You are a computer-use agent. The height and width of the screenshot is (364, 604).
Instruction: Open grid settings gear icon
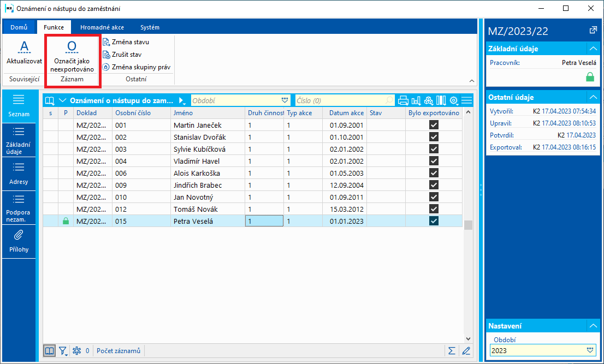[x=454, y=101]
